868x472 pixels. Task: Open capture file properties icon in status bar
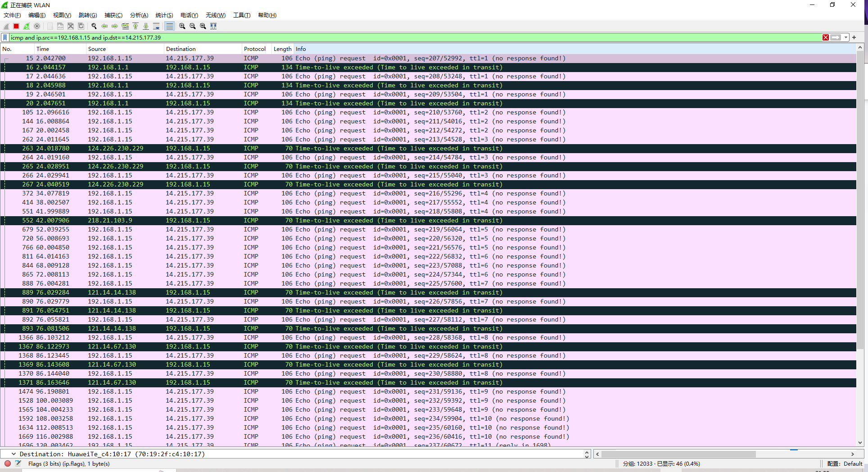point(18,463)
